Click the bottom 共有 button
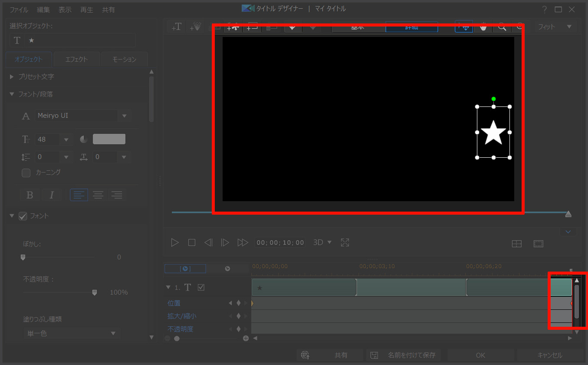This screenshot has width=588, height=365. 330,355
